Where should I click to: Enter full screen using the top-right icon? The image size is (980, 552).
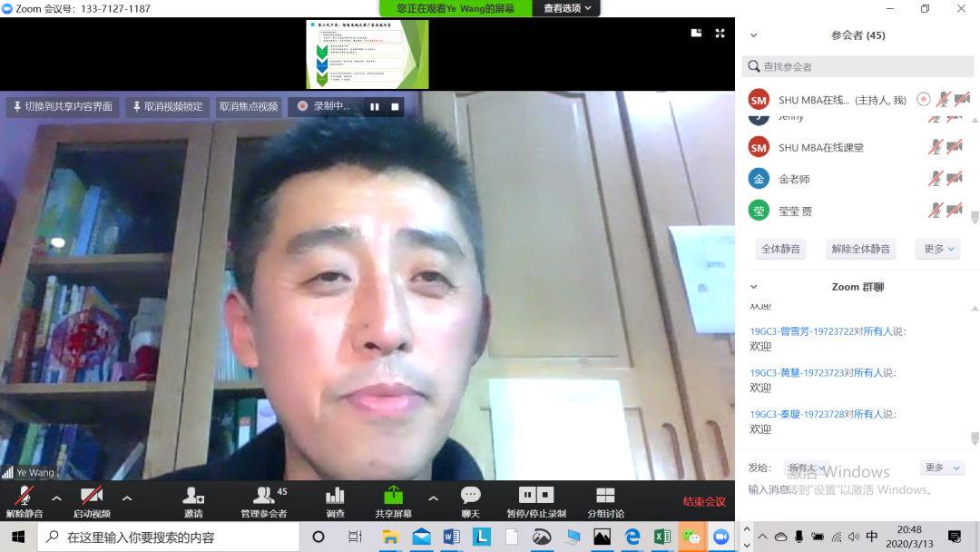pyautogui.click(x=720, y=33)
